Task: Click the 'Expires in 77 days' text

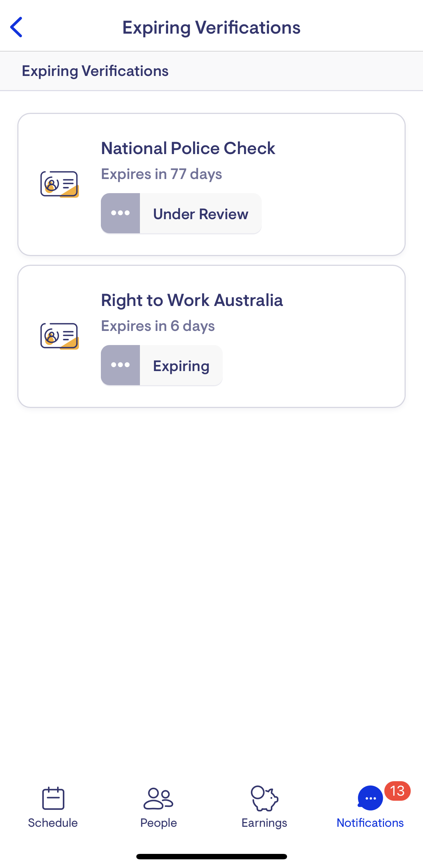Action: point(161,174)
